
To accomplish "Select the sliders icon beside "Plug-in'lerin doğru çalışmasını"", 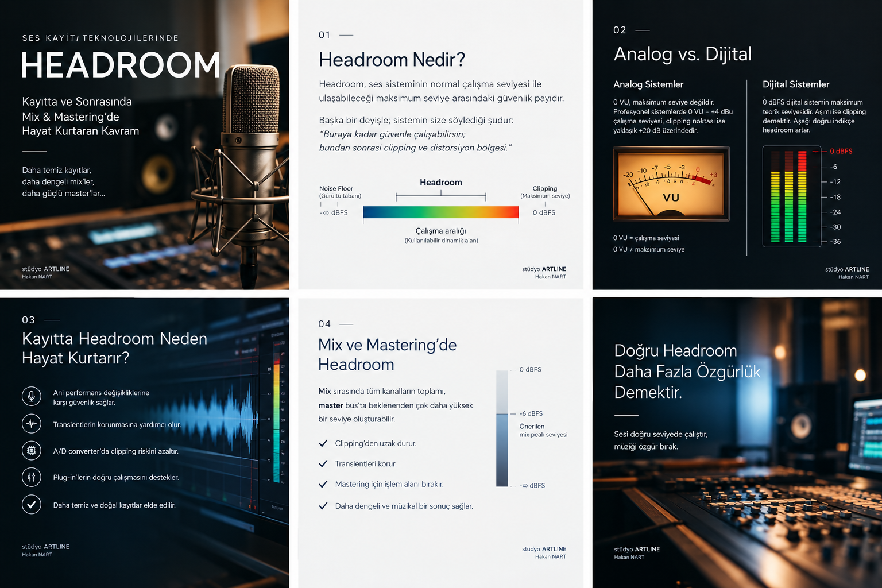I will [x=32, y=477].
